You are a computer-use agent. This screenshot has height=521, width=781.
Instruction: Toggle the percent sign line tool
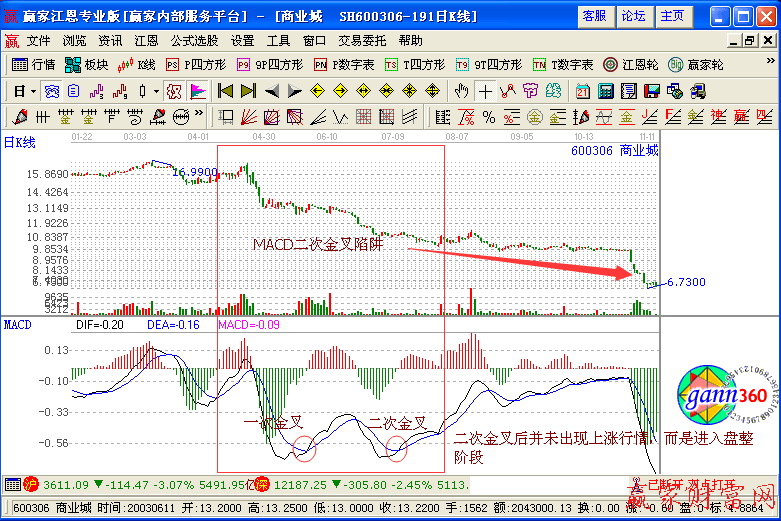click(489, 116)
